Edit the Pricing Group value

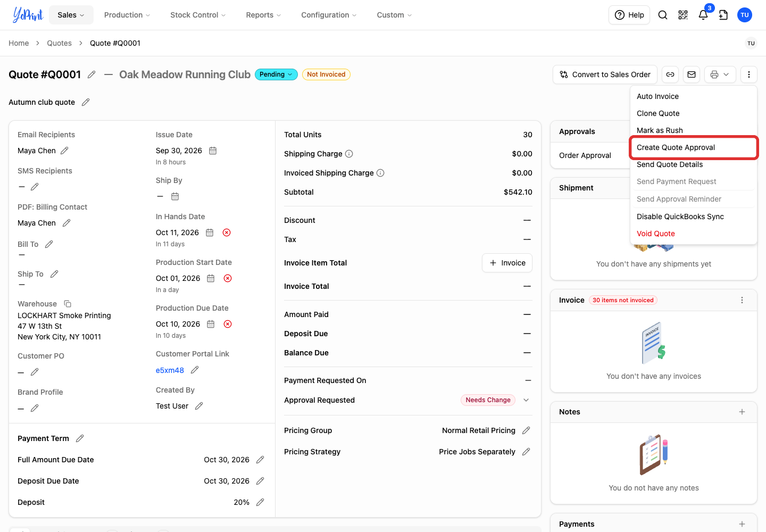526,430
